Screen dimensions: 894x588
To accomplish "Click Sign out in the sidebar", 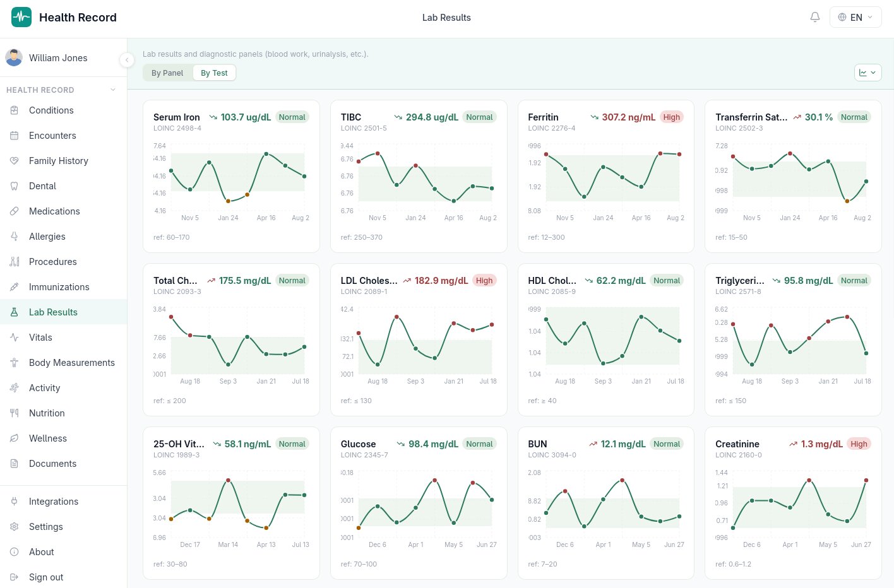I will pyautogui.click(x=63, y=577).
